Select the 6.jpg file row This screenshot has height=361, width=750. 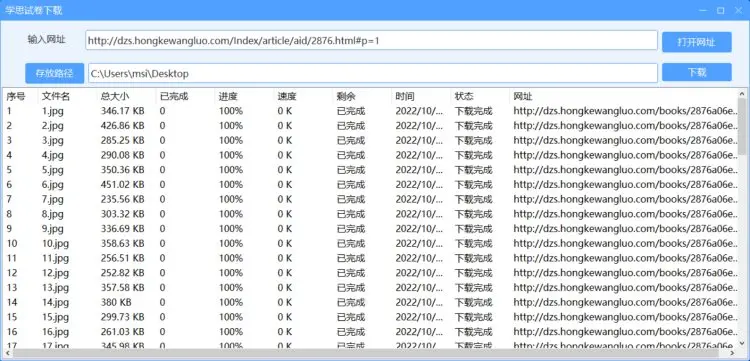click(x=371, y=185)
